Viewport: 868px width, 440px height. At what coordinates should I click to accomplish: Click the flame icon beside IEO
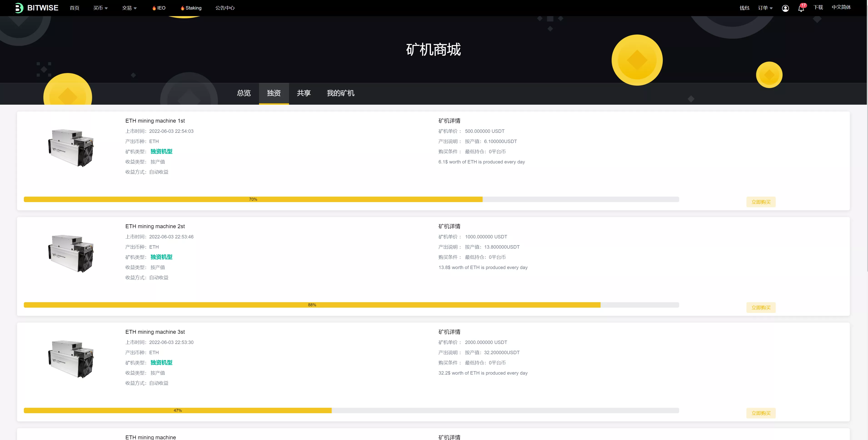[154, 8]
